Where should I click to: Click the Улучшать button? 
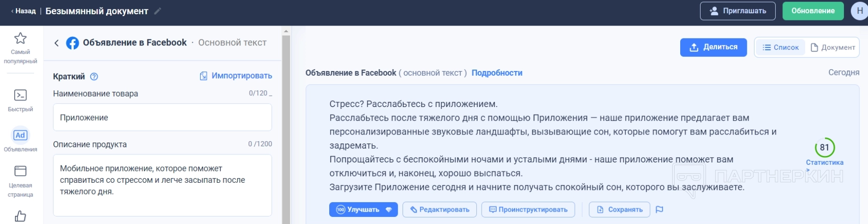coord(363,209)
